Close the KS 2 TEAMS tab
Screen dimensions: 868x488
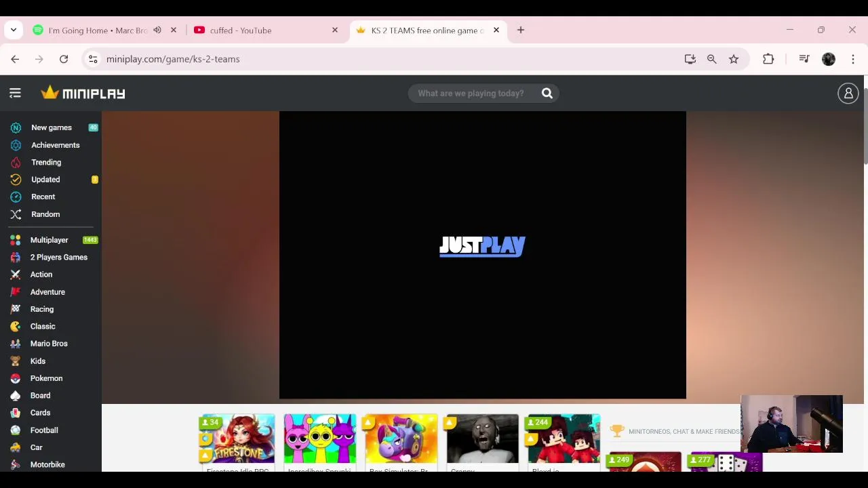(496, 30)
